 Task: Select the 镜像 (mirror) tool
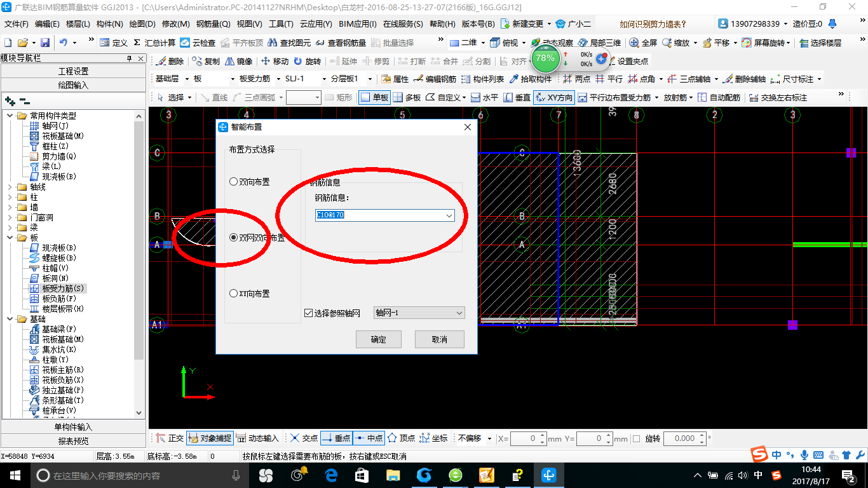click(x=238, y=62)
